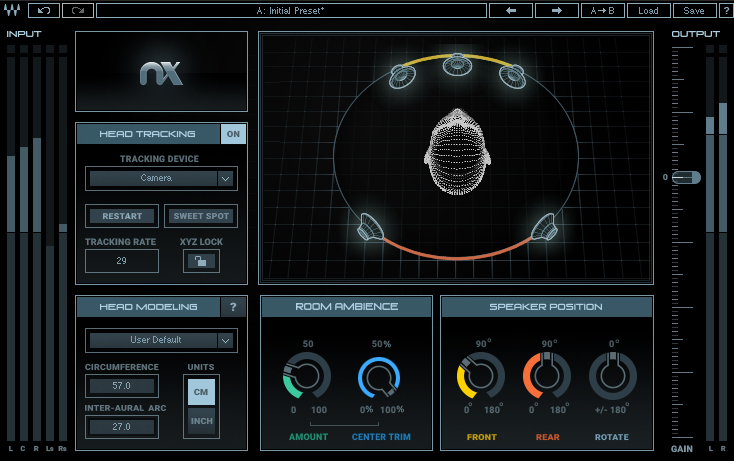734x461 pixels.
Task: Click the Speaker Position section header
Action: coord(546,307)
